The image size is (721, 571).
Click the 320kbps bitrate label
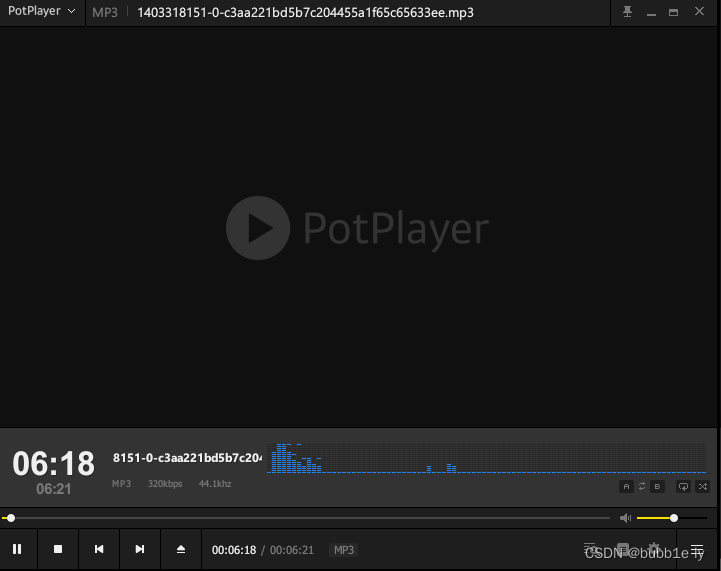coord(165,484)
